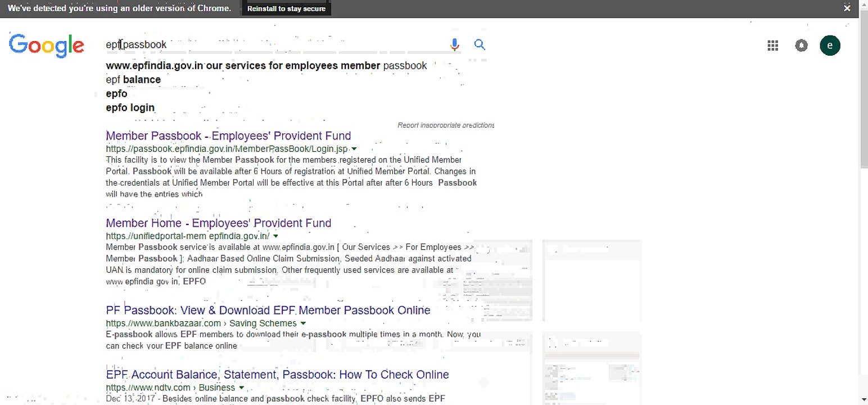Open 'PF Passbook: View & Download EPF' result

(x=268, y=310)
